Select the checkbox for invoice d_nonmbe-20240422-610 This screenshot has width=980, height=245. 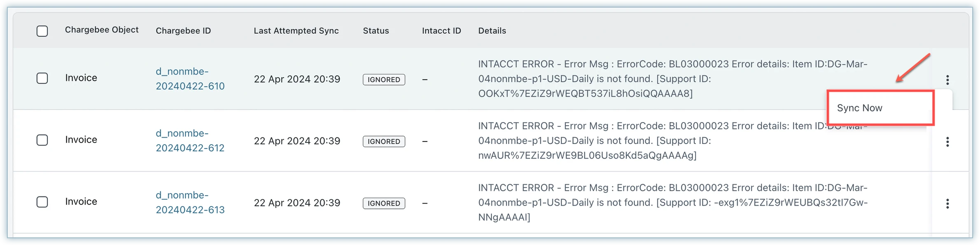[x=42, y=78]
